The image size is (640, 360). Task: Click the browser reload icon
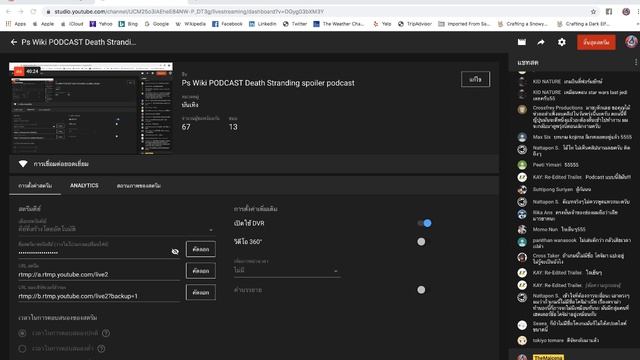pos(33,12)
